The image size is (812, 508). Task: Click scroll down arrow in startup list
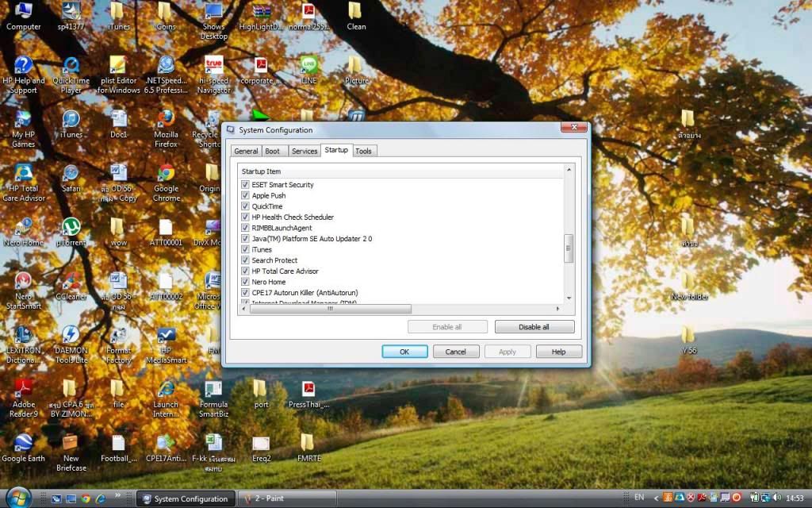(x=569, y=298)
